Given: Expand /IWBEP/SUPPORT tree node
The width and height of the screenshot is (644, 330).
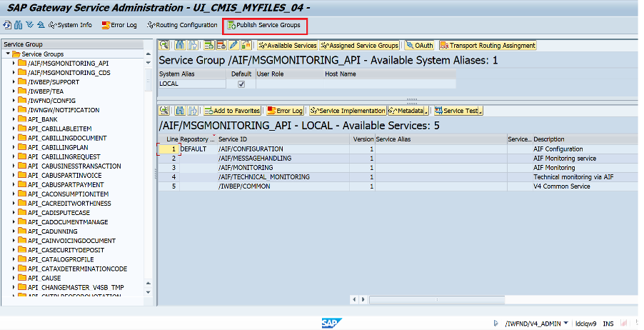Looking at the screenshot, I should coord(14,81).
